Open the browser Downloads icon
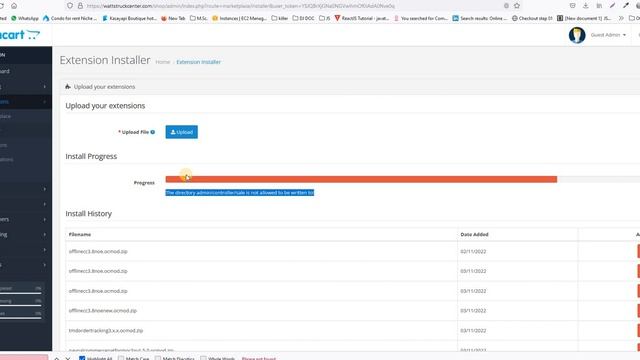 (586, 6)
